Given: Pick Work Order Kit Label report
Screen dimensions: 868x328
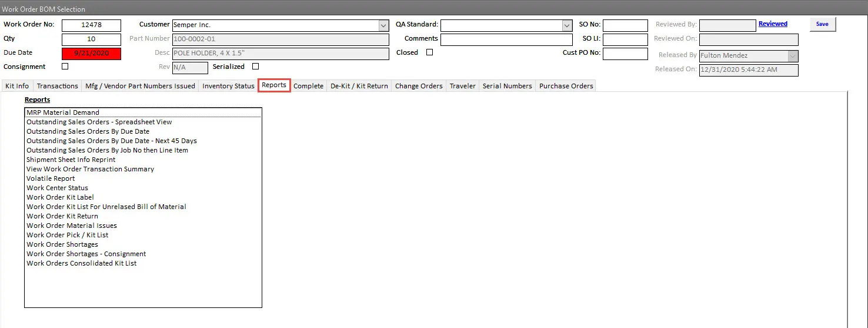Looking at the screenshot, I should pyautogui.click(x=60, y=197).
